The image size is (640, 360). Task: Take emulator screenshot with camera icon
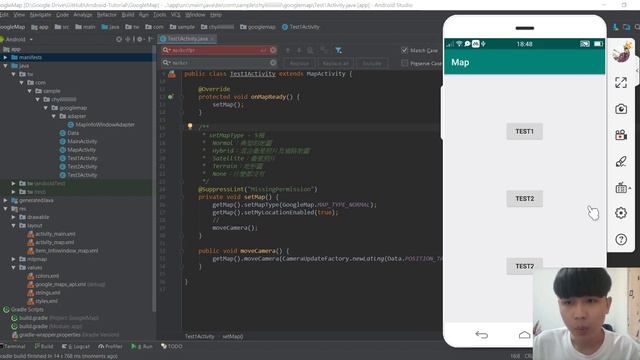(621, 109)
